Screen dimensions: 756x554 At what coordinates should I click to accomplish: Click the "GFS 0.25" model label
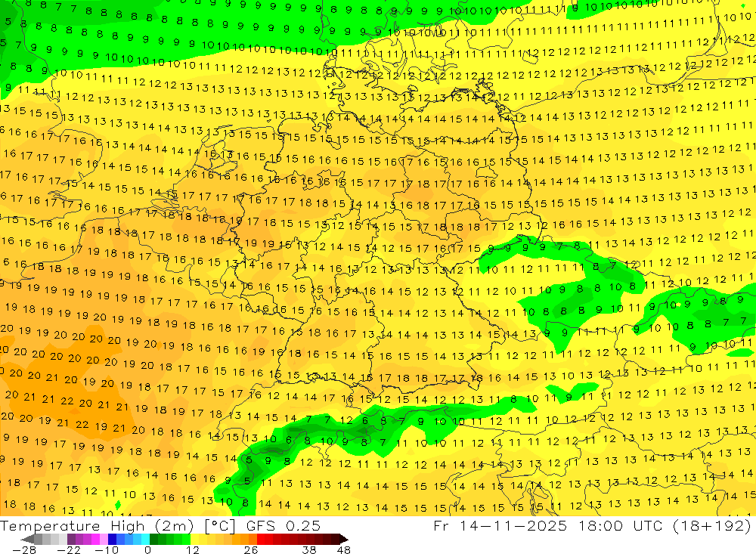coord(283,526)
